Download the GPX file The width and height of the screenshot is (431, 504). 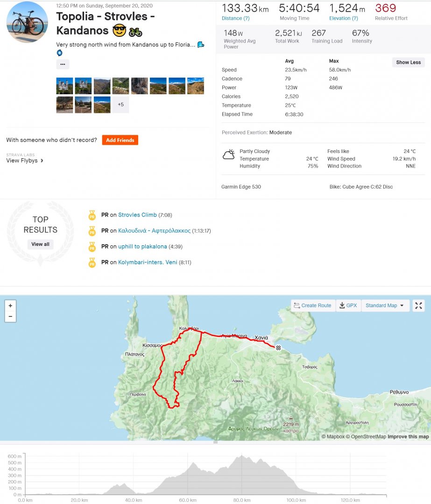(x=348, y=306)
